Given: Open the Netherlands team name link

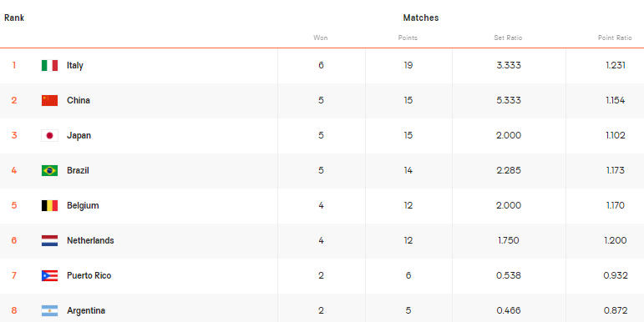Looking at the screenshot, I should [90, 241].
